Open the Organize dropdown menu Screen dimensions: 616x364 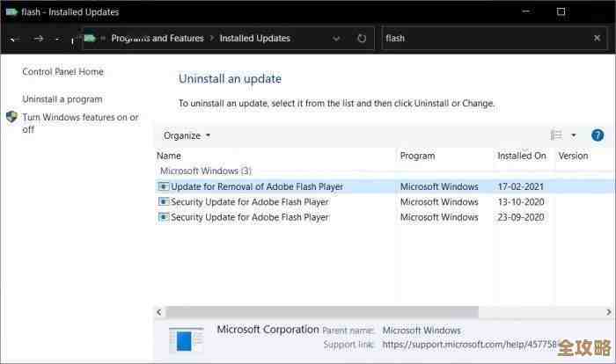187,135
